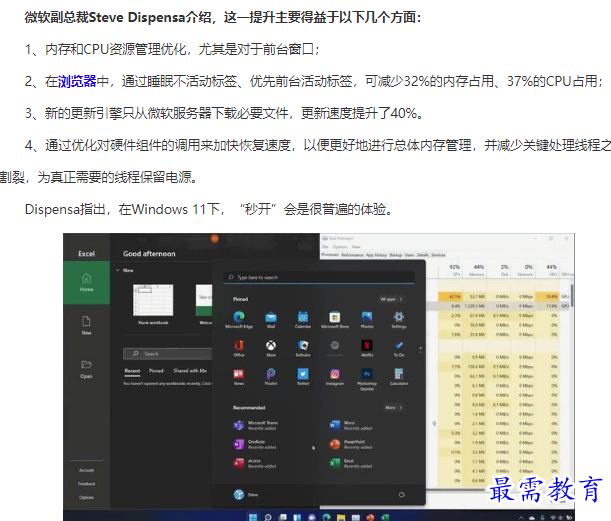The width and height of the screenshot is (611, 521).
Task: Open the Task Manager View menu
Action: click(x=356, y=247)
